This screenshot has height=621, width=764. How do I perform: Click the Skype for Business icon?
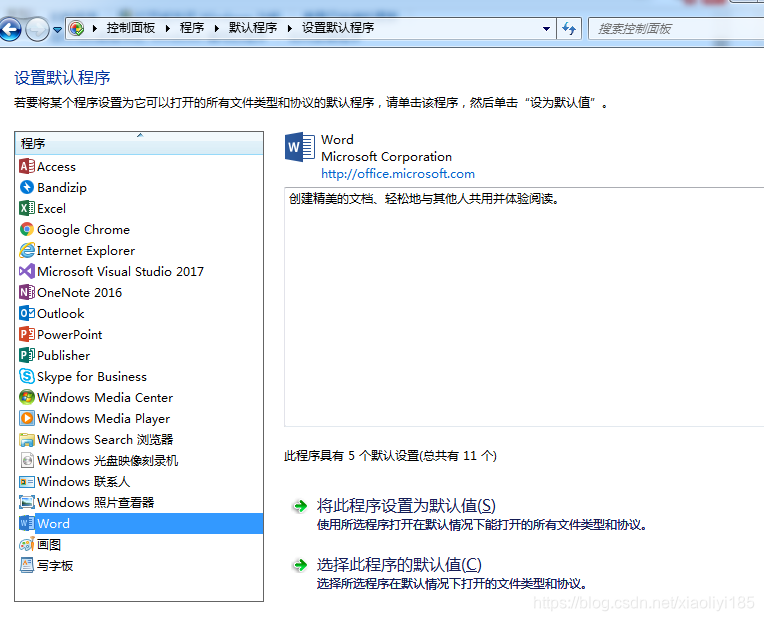click(x=27, y=376)
